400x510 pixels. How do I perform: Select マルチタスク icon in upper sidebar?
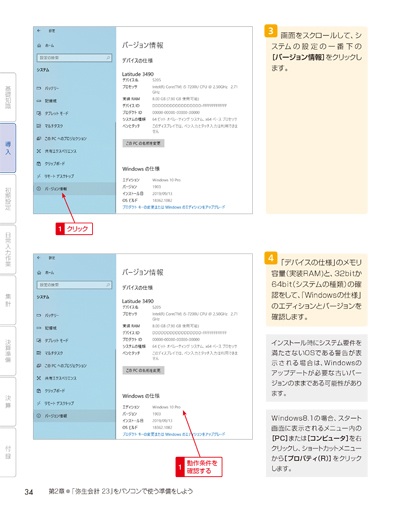tap(39, 126)
